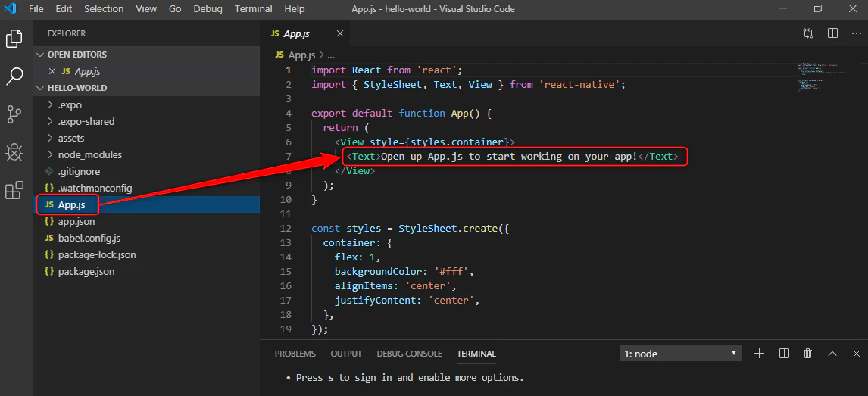The width and height of the screenshot is (868, 396).
Task: Click line number 12 in the gutter
Action: (x=286, y=228)
